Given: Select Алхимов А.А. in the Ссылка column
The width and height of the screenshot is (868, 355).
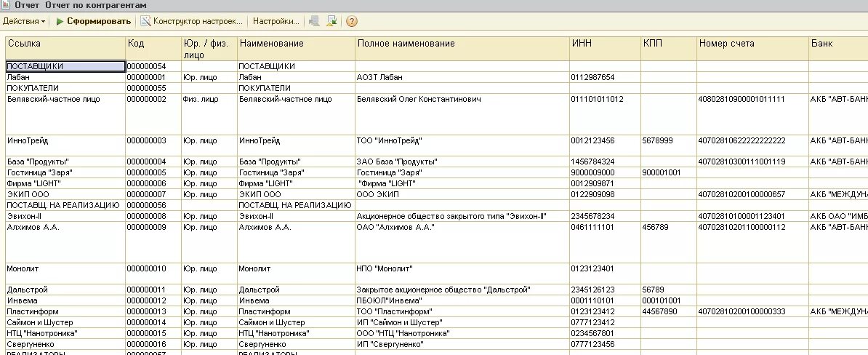Looking at the screenshot, I should [x=66, y=242].
